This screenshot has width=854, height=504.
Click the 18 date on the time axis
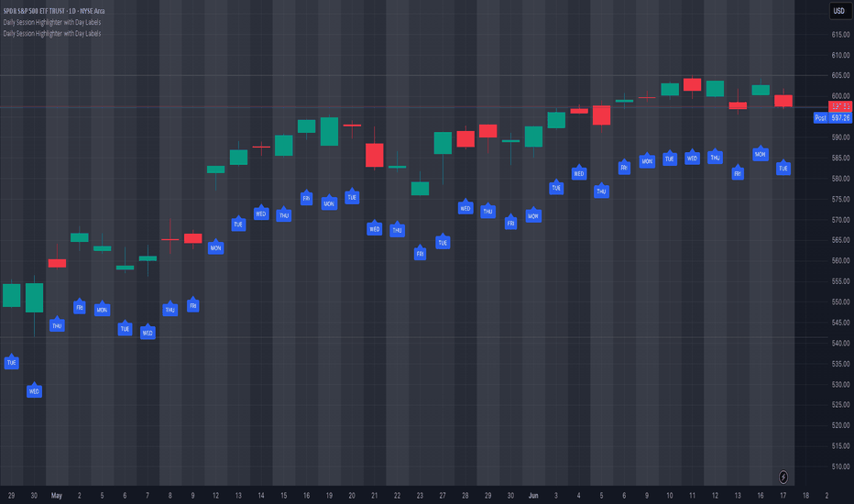[805, 496]
